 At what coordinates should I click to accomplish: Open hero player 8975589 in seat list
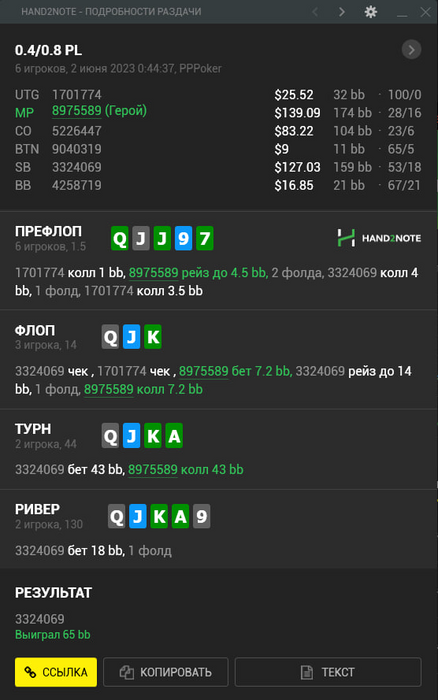click(77, 111)
